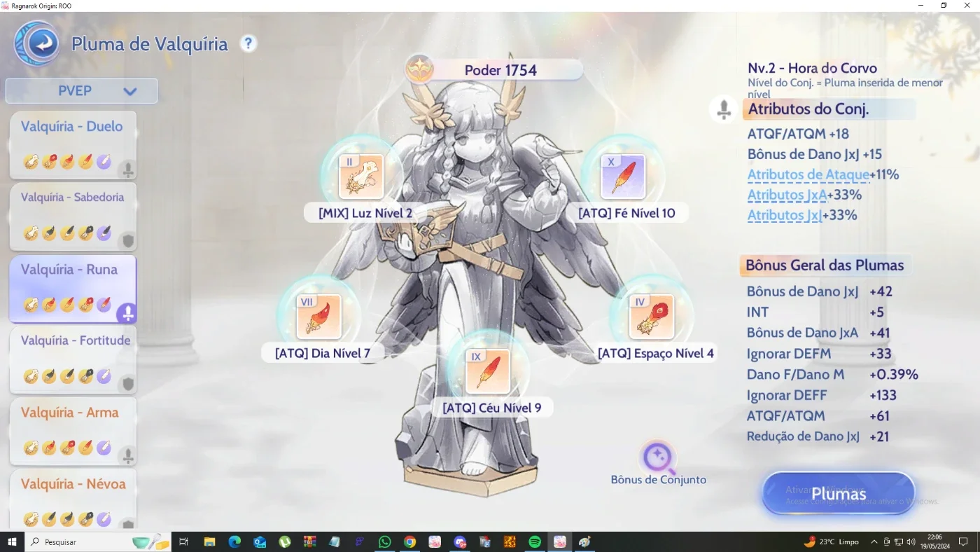Open File Explorer from the taskbar

pyautogui.click(x=209, y=541)
